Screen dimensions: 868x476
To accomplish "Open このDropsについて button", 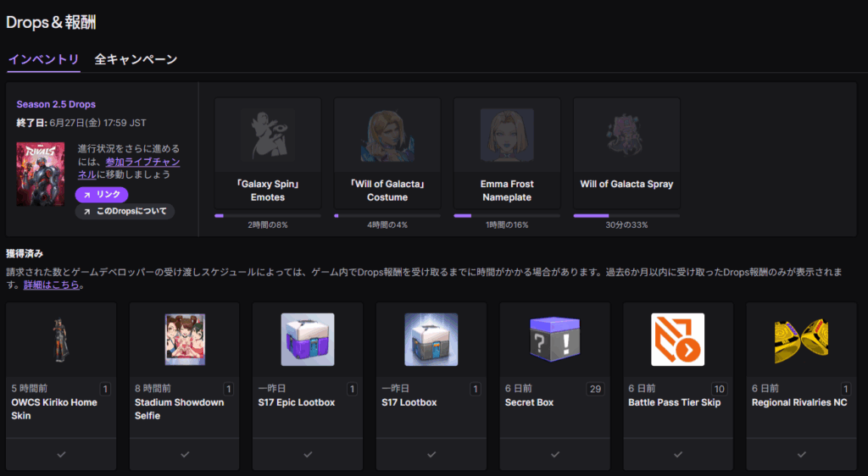I will [x=125, y=211].
